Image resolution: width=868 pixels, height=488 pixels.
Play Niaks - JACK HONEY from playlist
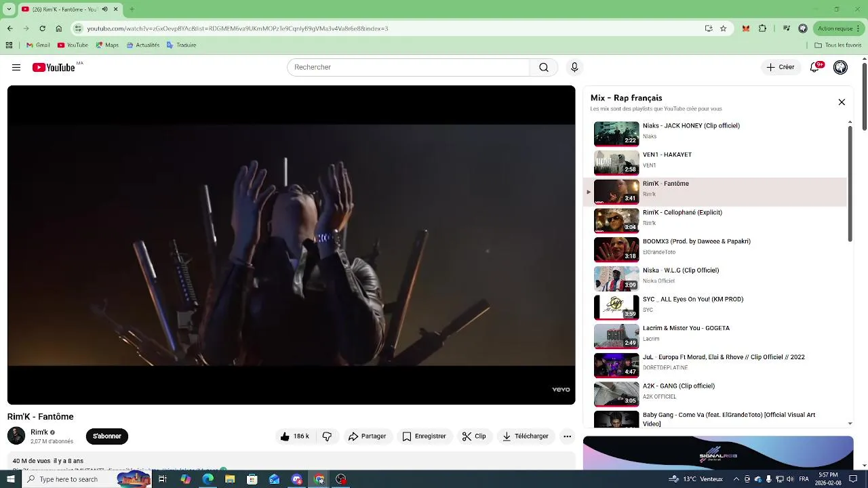pyautogui.click(x=715, y=134)
